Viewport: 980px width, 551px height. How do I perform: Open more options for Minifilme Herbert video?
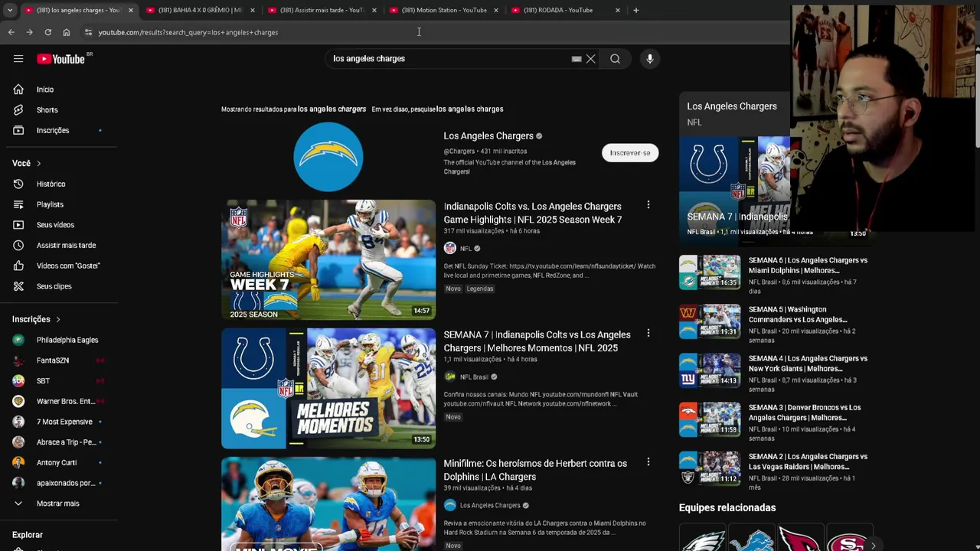click(648, 462)
